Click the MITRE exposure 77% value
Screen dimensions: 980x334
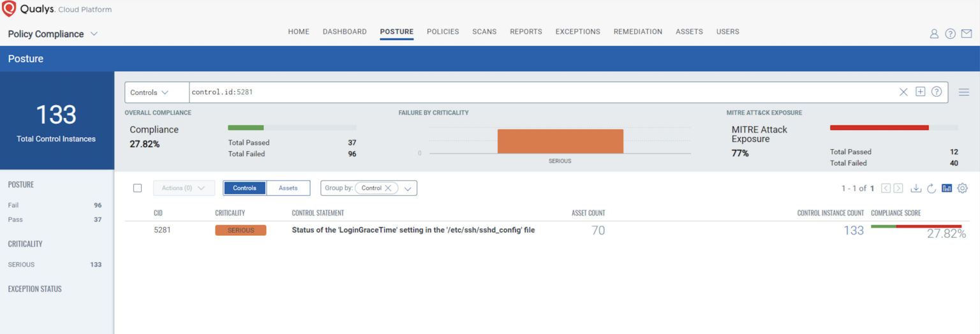pos(740,154)
